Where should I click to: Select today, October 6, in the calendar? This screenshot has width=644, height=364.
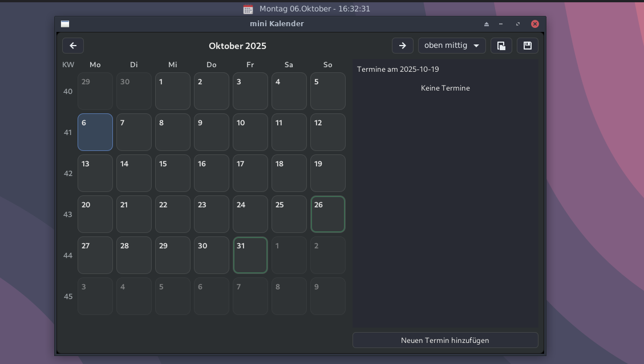pyautogui.click(x=95, y=132)
